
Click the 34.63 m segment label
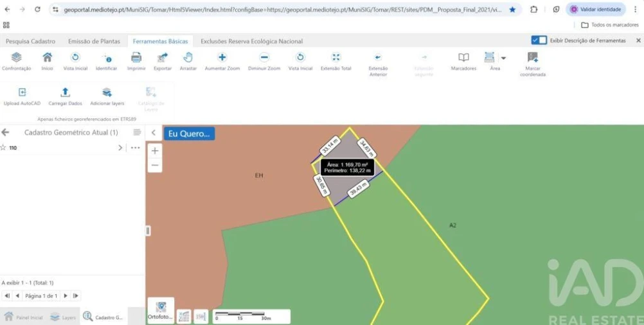click(366, 148)
